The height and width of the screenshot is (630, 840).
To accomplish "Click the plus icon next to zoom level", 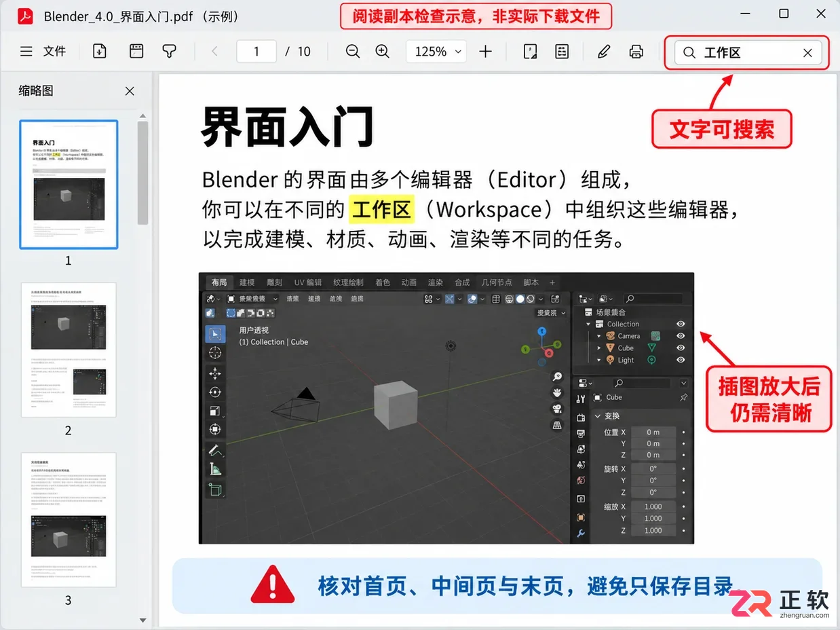I will [485, 52].
